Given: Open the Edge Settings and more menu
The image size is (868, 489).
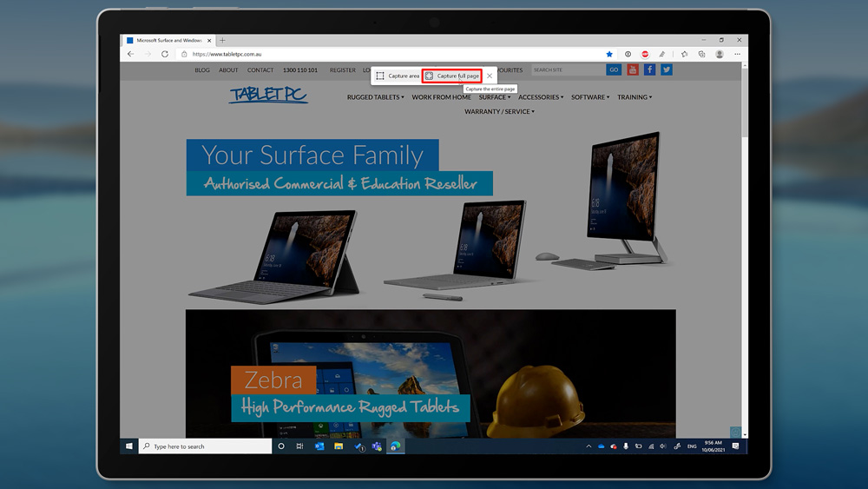Looking at the screenshot, I should [737, 54].
